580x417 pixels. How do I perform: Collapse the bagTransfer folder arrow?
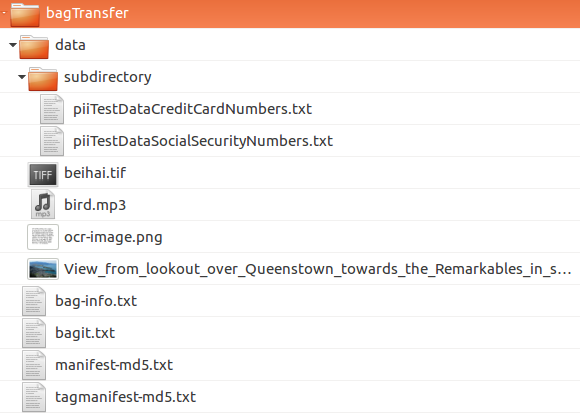point(3,13)
